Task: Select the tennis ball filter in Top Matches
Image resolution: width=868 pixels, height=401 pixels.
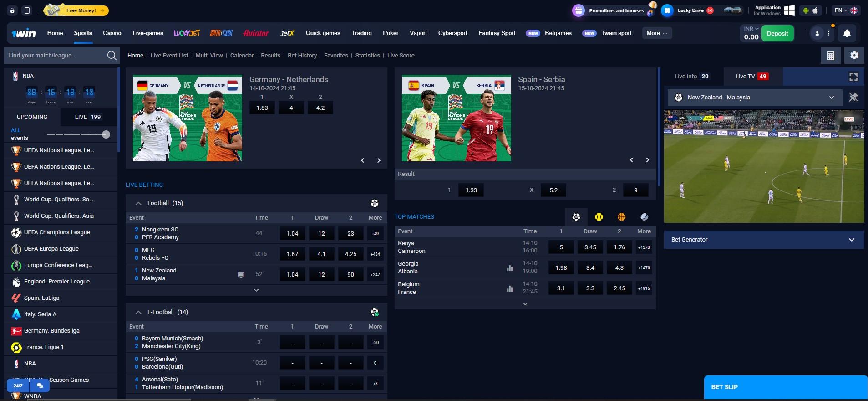Action: 599,217
